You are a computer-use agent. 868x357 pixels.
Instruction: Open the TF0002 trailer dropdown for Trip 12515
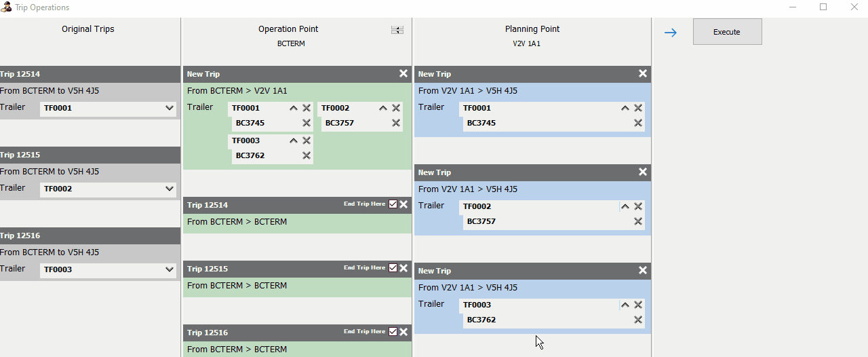pyautogui.click(x=170, y=189)
